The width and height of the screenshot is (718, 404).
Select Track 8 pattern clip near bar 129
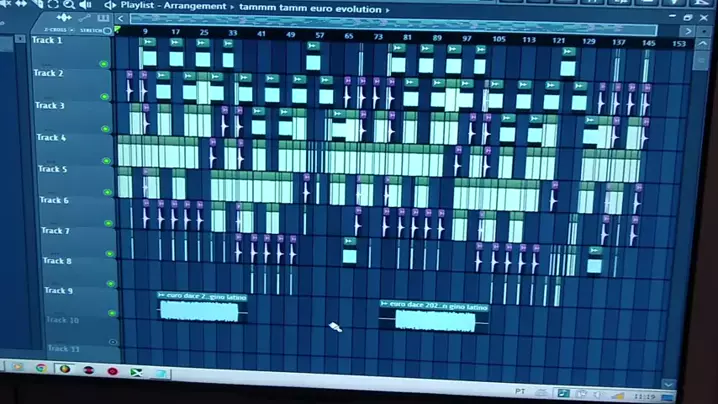click(x=594, y=260)
